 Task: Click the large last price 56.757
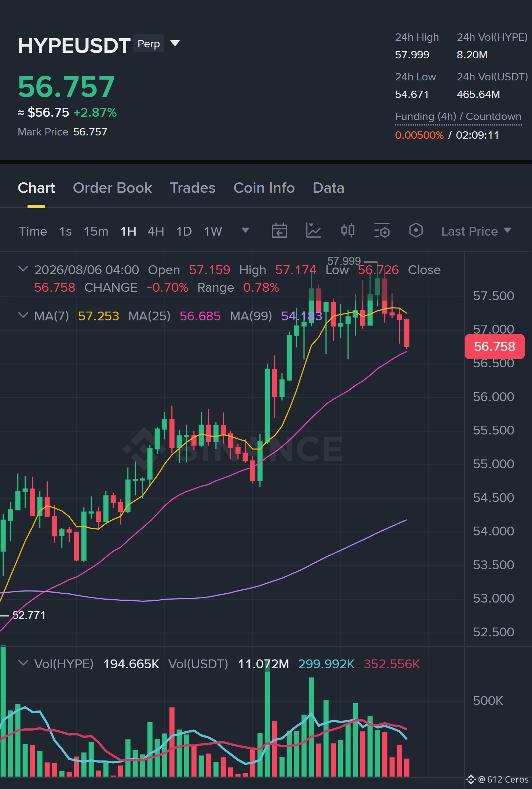tap(66, 87)
